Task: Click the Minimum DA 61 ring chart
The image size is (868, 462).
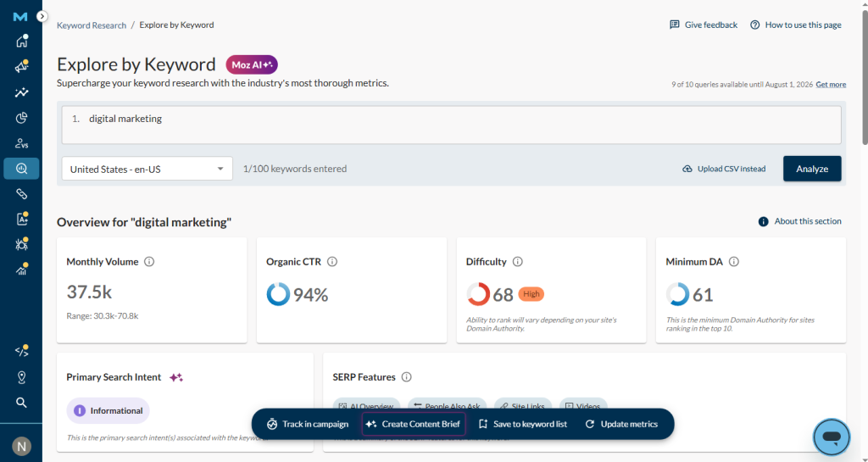Action: click(677, 294)
